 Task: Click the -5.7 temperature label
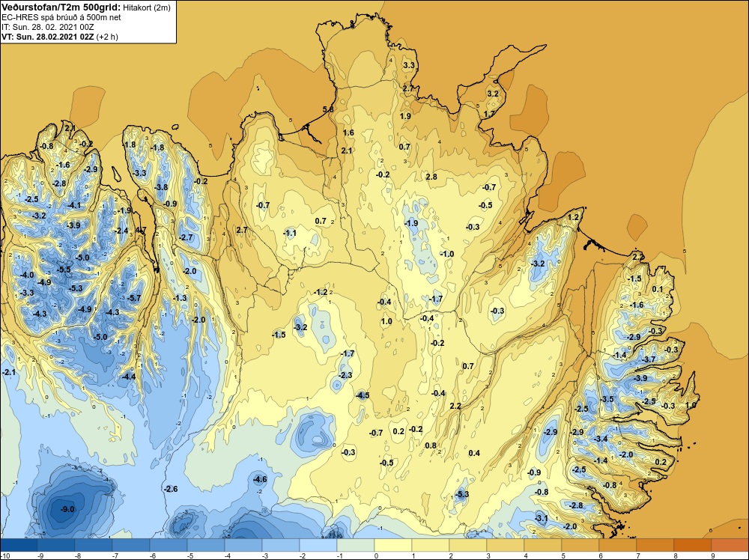[x=135, y=299]
